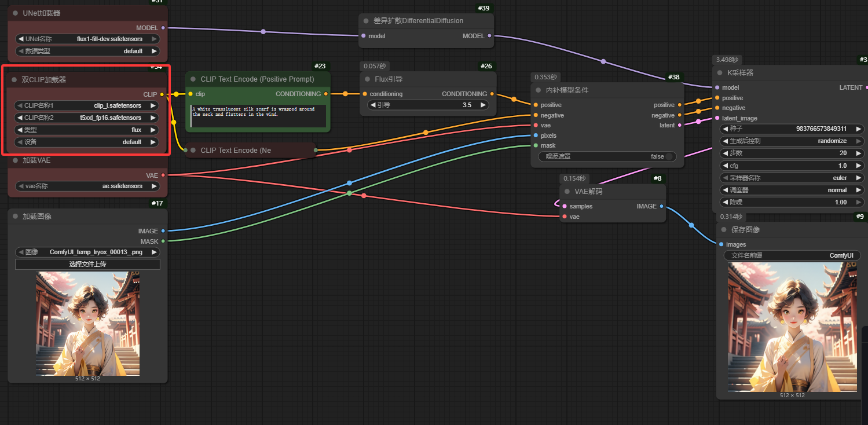This screenshot has width=868, height=425.
Task: Open the UNet名称 model dropdown
Action: click(87, 39)
